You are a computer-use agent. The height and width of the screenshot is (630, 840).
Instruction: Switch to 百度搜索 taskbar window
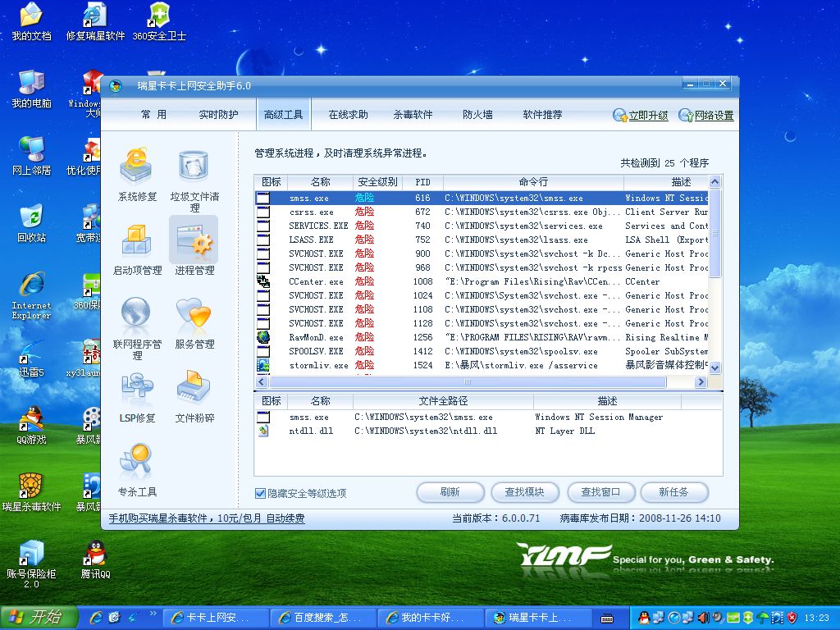[x=323, y=618]
